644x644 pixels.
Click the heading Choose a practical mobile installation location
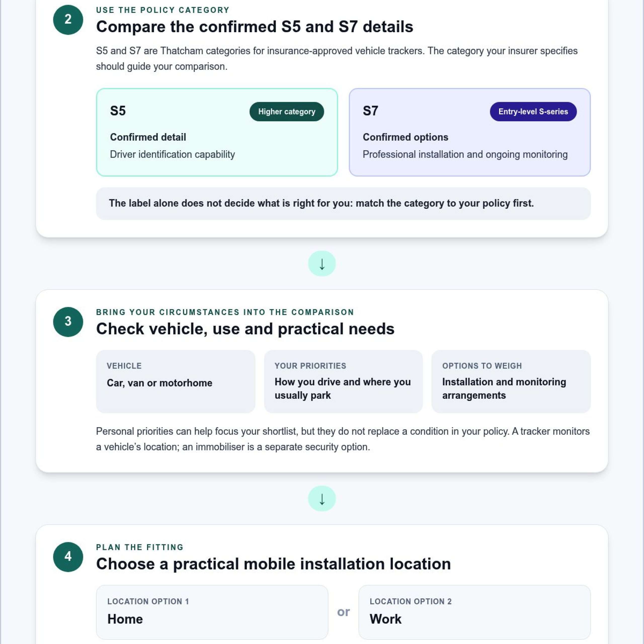[x=273, y=564]
